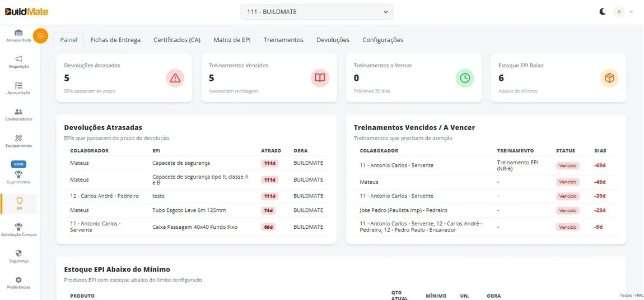Screen dimensions: 644x300
Task: Open the Configurações tab
Action: point(383,40)
